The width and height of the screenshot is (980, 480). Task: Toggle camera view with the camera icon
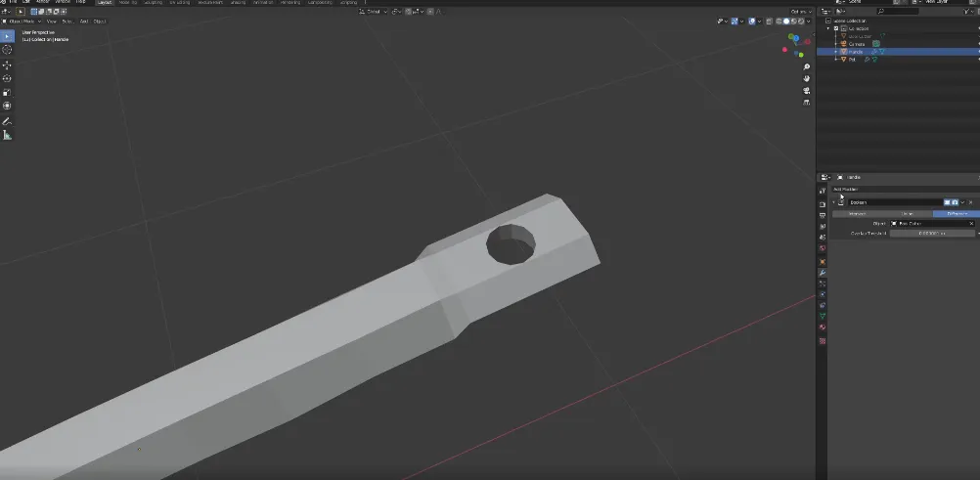[x=806, y=90]
